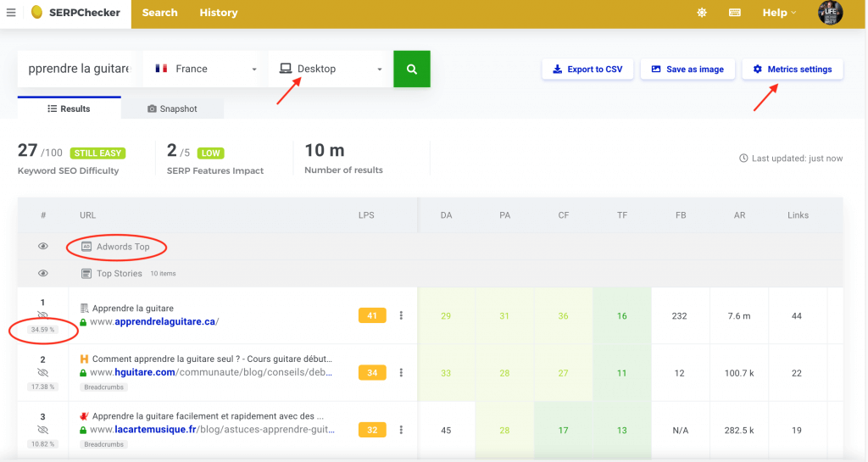Open the user profile avatar
This screenshot has height=462, width=868.
coord(831,12)
